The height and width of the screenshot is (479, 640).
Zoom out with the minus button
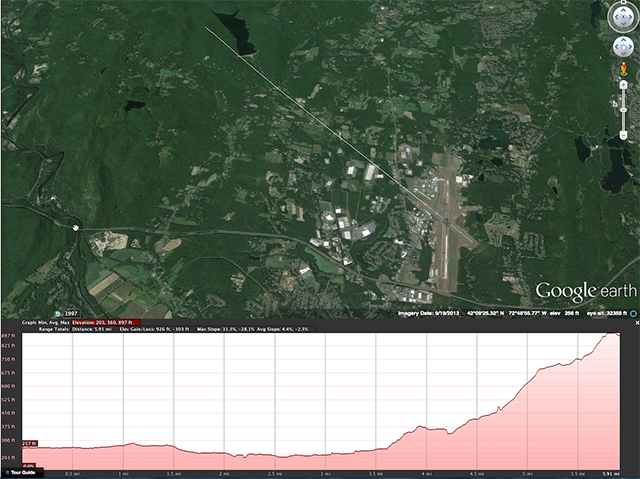623,135
